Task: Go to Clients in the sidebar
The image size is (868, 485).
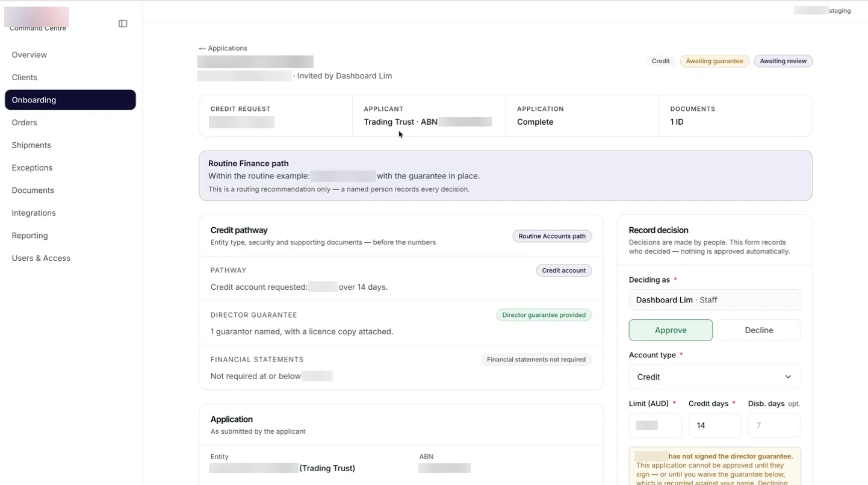Action: pos(70,77)
